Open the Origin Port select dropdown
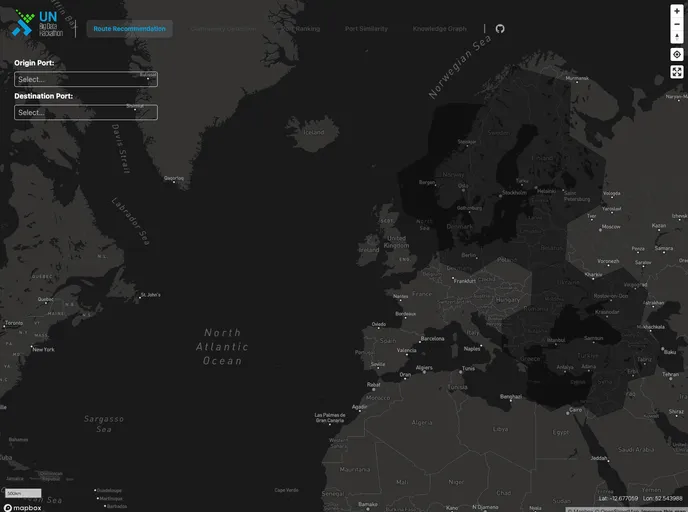The width and height of the screenshot is (688, 512). [x=86, y=79]
